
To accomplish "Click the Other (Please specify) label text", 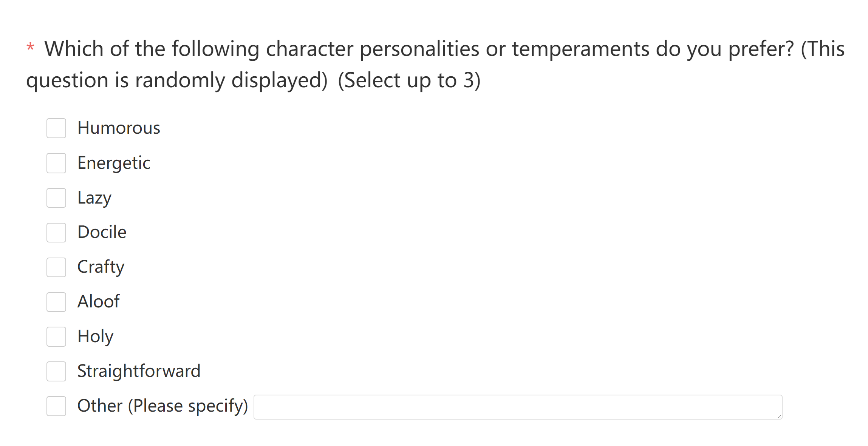I will 162,406.
